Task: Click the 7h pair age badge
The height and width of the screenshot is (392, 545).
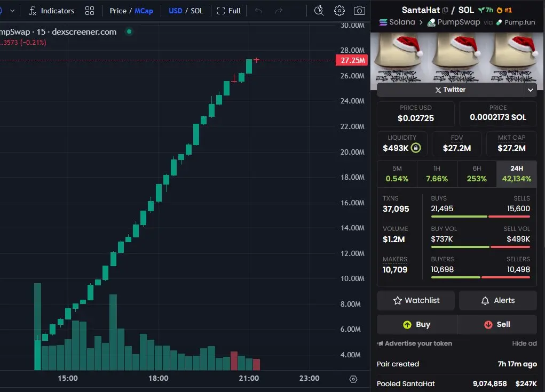Action: pyautogui.click(x=486, y=11)
